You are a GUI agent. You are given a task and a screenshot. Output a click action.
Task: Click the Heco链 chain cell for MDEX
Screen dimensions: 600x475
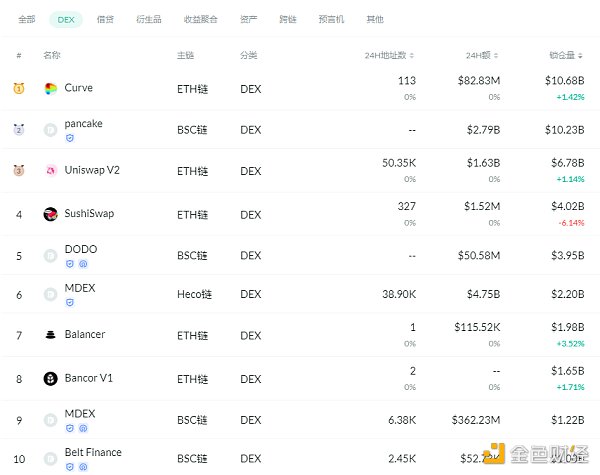(x=195, y=295)
